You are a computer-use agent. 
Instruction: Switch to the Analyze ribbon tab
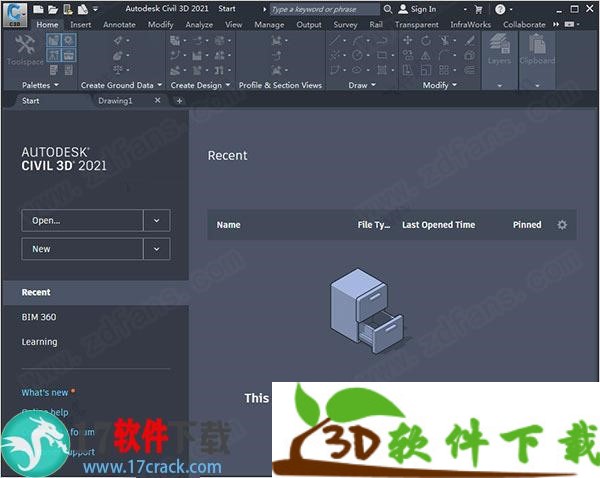click(199, 25)
